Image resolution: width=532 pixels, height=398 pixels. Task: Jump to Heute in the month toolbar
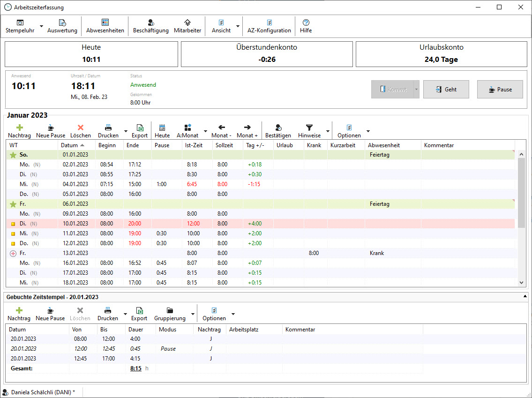[162, 131]
